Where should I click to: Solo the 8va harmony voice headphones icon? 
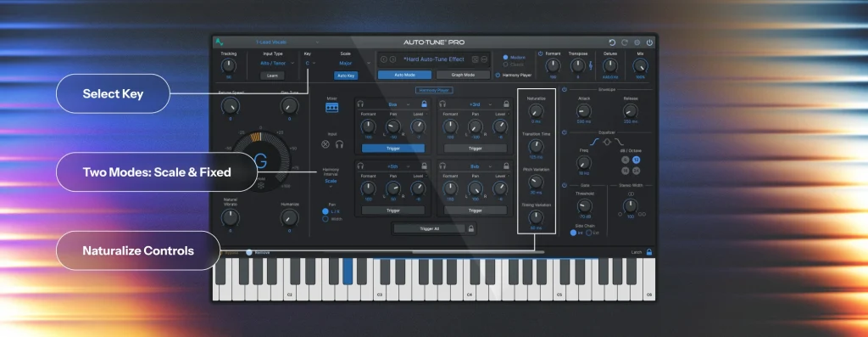click(x=360, y=104)
